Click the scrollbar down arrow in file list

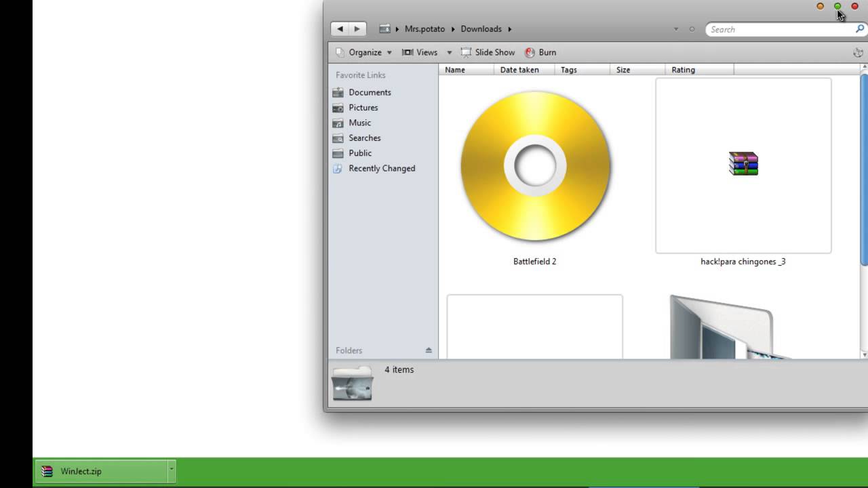point(864,354)
